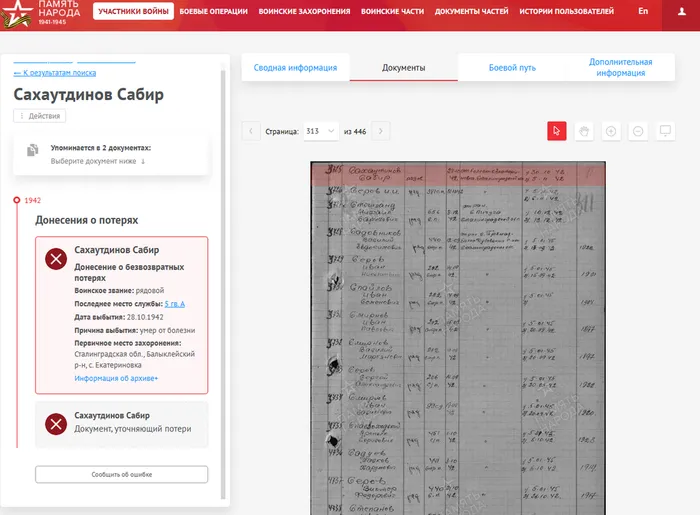Zoom out of the document scan

(637, 131)
